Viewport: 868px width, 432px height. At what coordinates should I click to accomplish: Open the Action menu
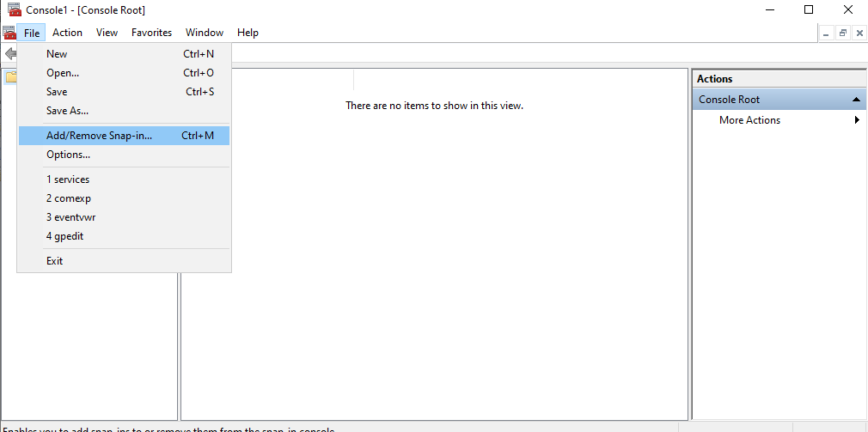coord(68,33)
